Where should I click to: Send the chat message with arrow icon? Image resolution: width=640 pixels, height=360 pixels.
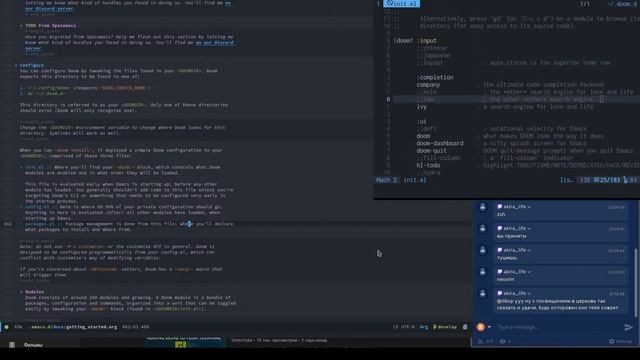pos(628,327)
